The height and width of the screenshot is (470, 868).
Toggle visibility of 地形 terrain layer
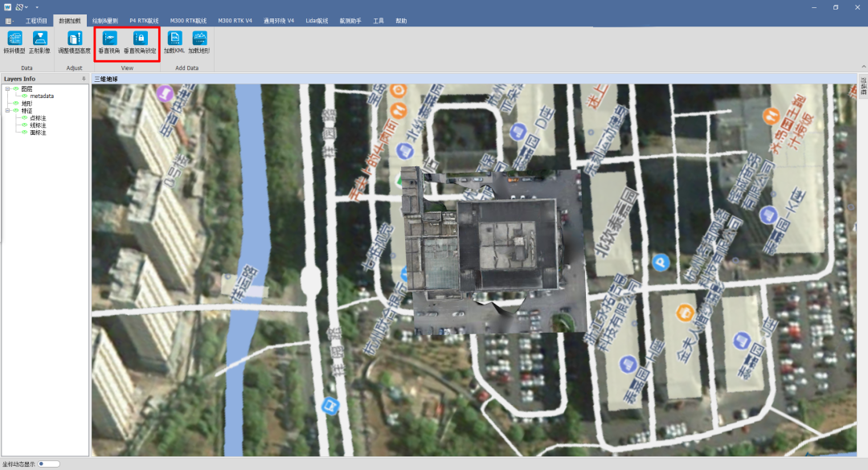coord(16,104)
